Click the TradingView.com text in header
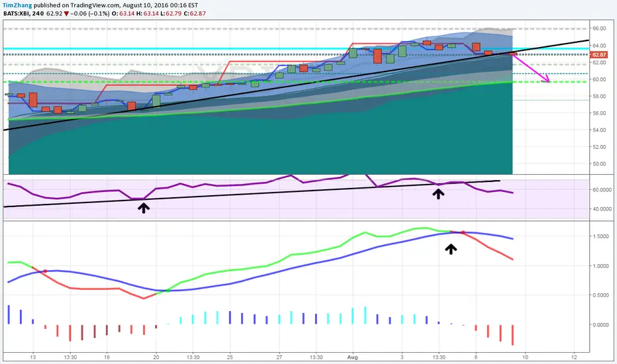This screenshot has width=617, height=364. (95, 5)
